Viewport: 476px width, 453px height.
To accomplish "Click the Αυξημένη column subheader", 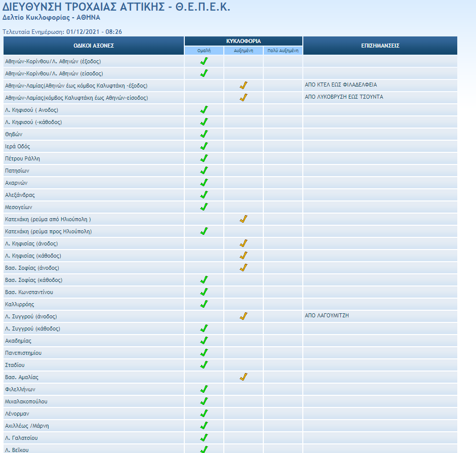I will coord(244,51).
